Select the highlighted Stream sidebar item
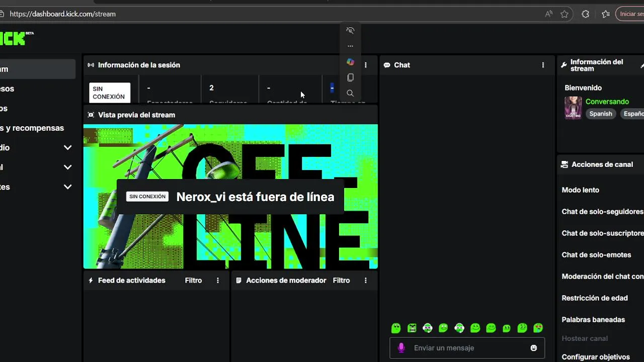 click(38, 69)
